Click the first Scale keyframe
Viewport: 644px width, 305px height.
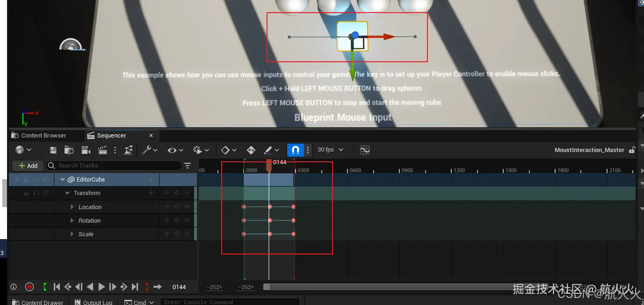[244, 234]
